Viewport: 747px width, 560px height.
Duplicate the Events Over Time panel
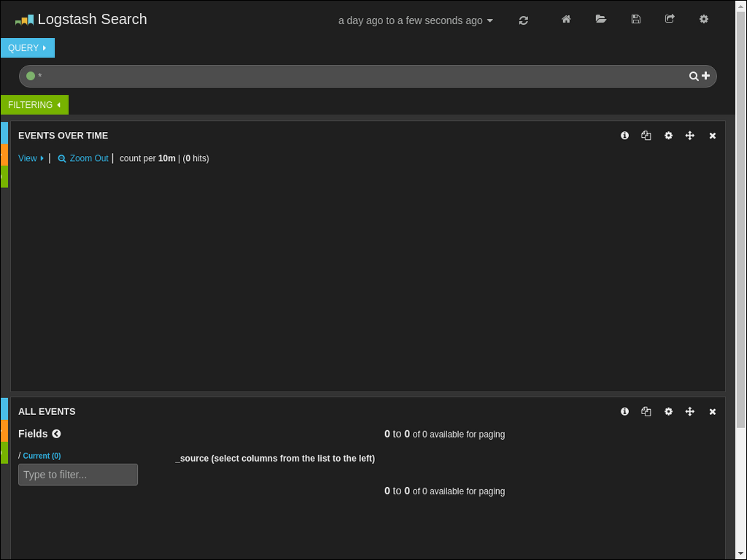(646, 136)
